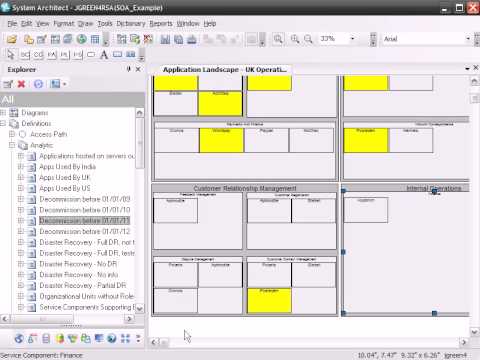Close the Explorer panel
The image size is (480, 360).
coord(138,69)
